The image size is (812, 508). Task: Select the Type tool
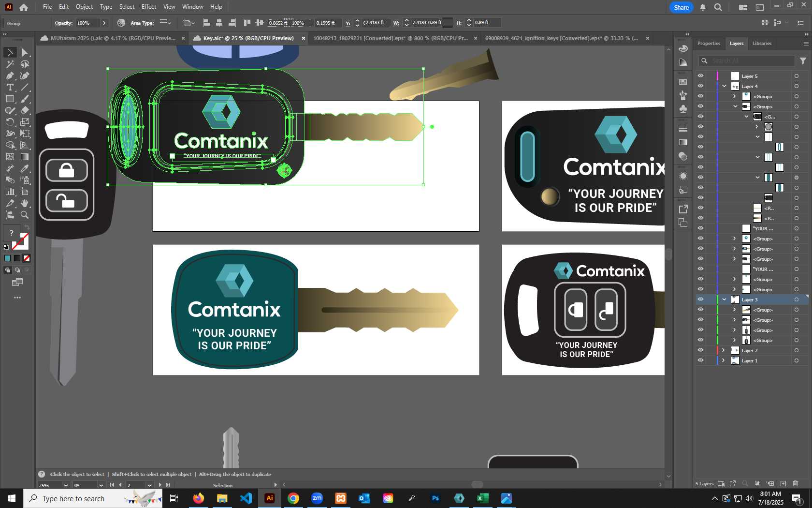[10, 87]
